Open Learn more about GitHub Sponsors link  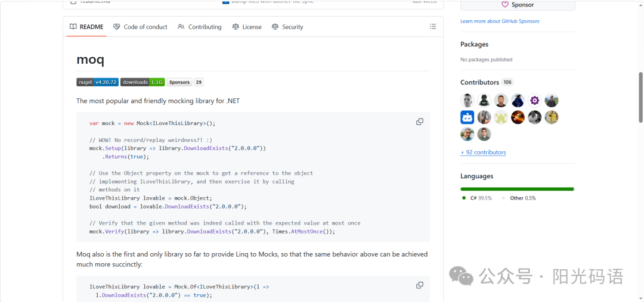(500, 21)
